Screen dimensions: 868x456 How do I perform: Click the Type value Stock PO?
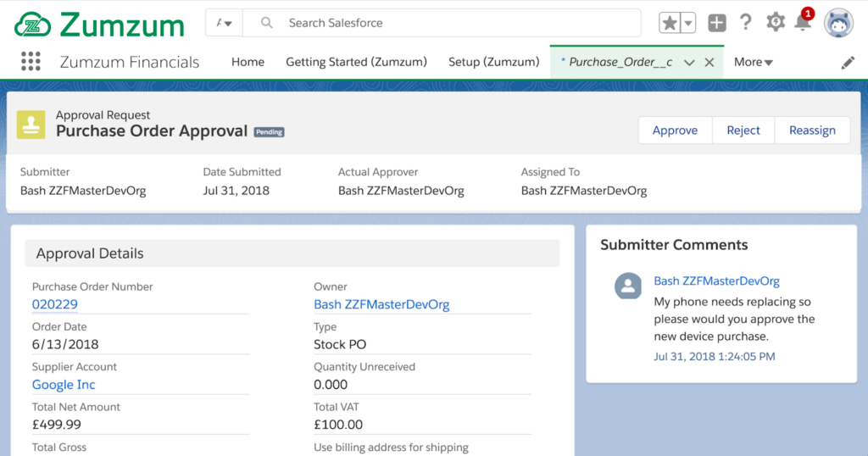pos(340,344)
